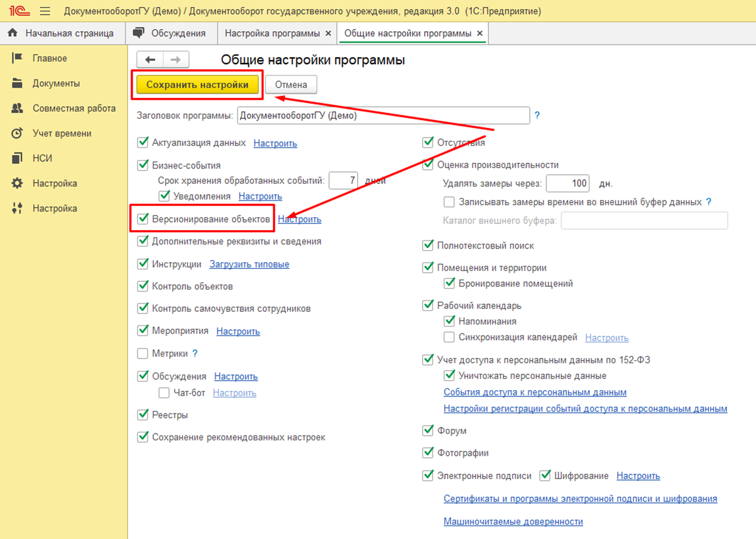Open the Машиночитаемые доверенности link
756x539 pixels.
click(x=513, y=521)
